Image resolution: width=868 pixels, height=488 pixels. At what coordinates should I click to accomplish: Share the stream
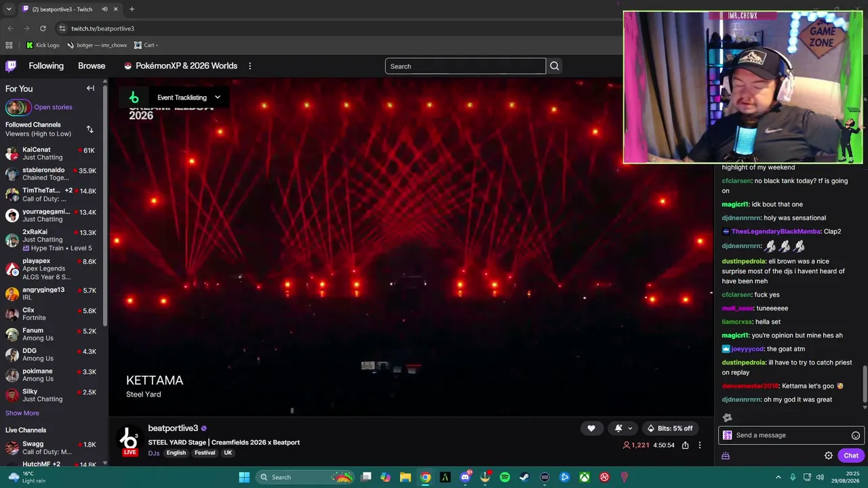point(686,445)
